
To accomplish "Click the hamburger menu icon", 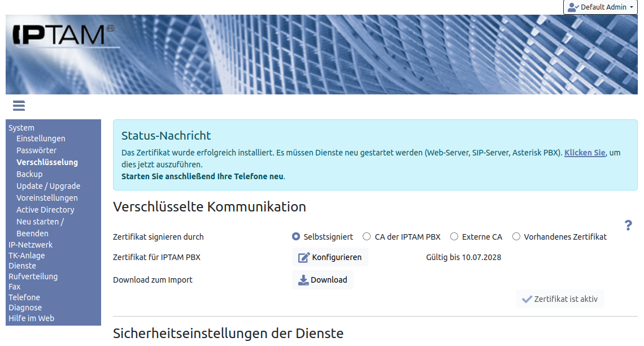I will pyautogui.click(x=19, y=106).
